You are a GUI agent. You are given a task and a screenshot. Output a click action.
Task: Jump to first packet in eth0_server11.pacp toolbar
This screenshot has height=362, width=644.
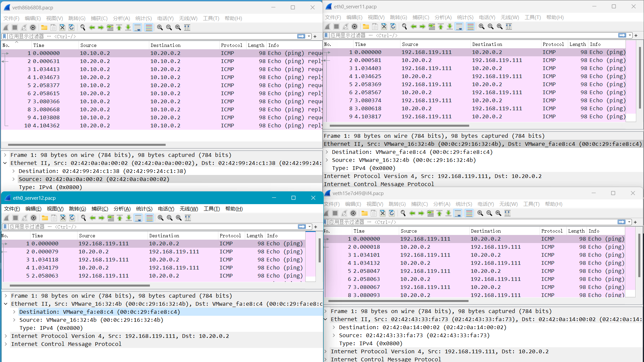tap(441, 26)
